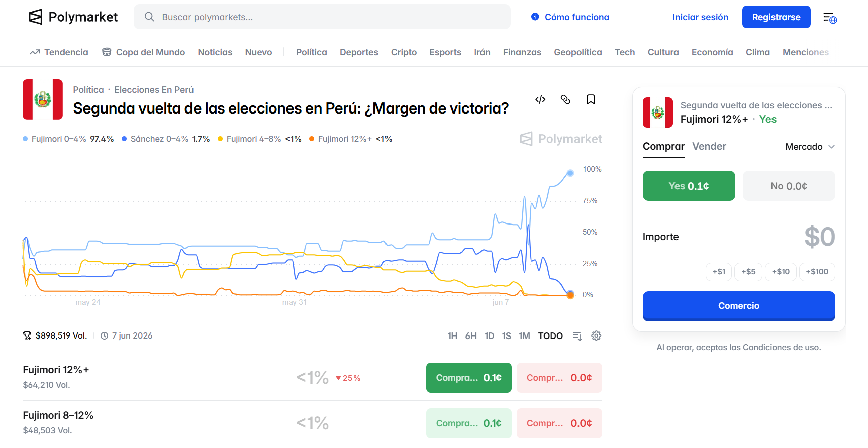This screenshot has width=868, height=448.
Task: Open chart settings gear icon
Action: (596, 335)
